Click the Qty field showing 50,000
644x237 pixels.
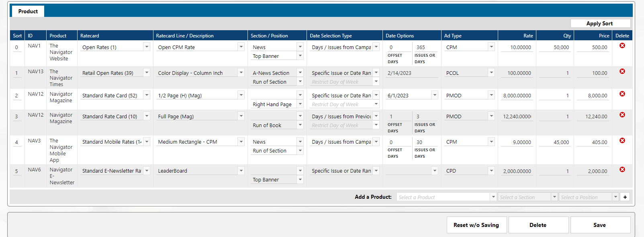point(554,47)
